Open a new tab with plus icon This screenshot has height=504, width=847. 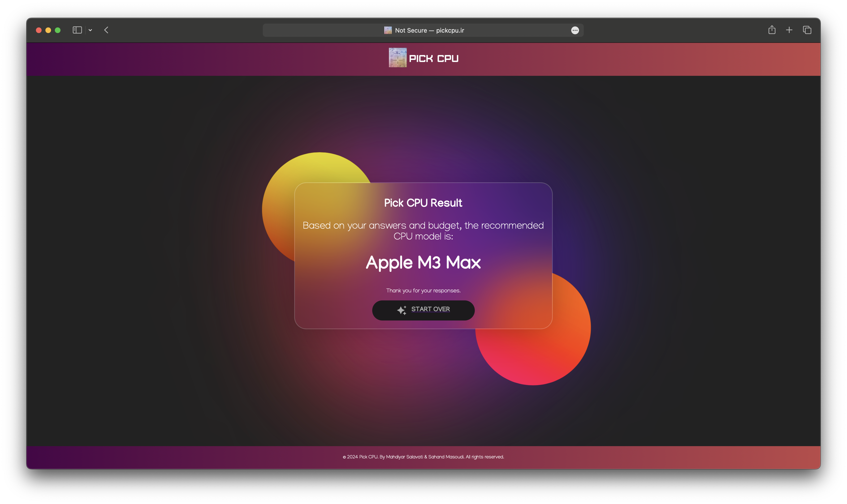[x=789, y=30]
